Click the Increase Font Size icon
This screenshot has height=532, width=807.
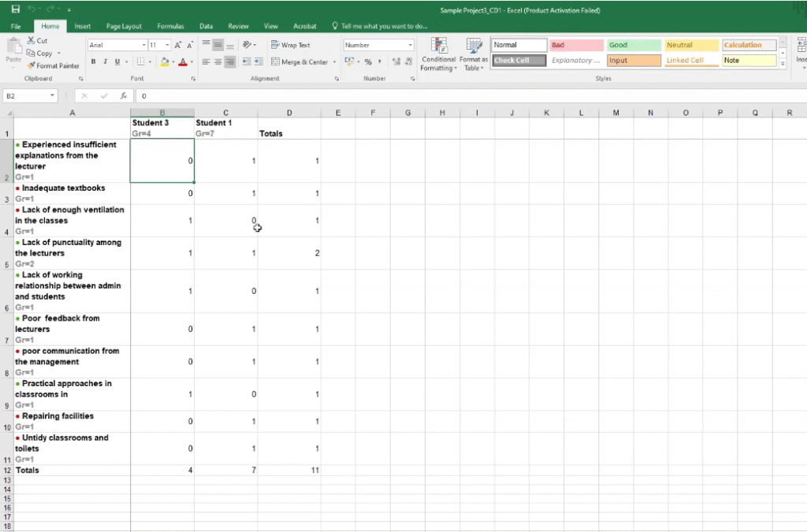pos(178,46)
